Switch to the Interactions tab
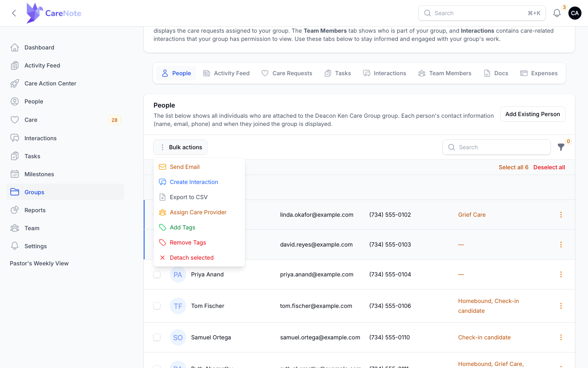Viewport: 588px width, 368px height. pyautogui.click(x=385, y=73)
